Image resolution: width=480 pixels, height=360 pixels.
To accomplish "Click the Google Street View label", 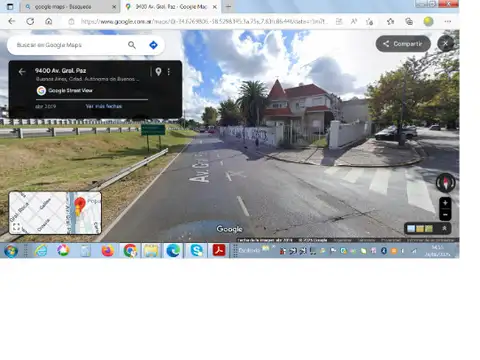I will (x=70, y=90).
